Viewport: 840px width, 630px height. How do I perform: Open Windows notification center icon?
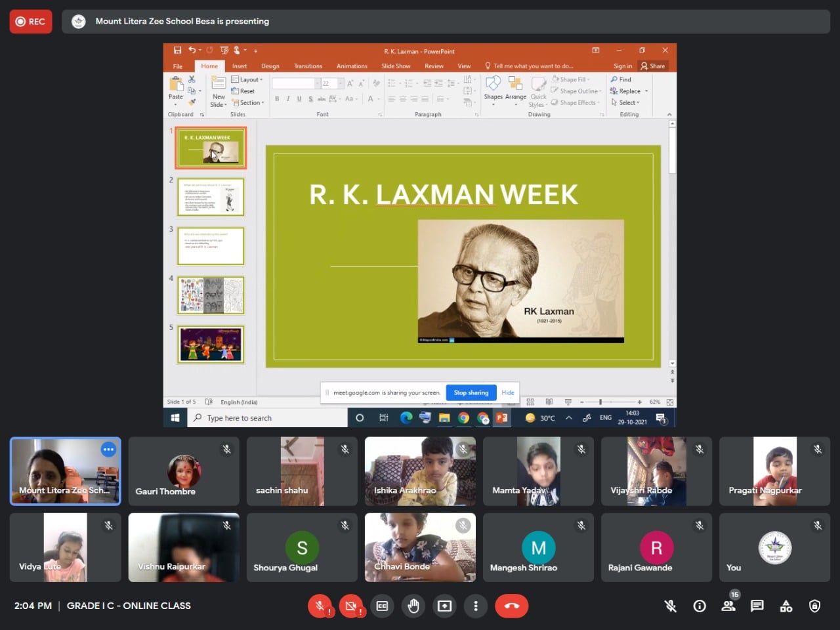[661, 419]
